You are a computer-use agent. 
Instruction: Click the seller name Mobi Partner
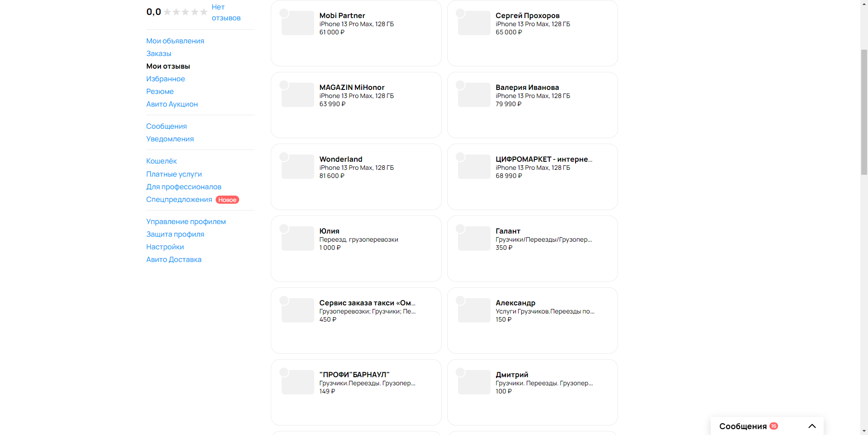[342, 16]
